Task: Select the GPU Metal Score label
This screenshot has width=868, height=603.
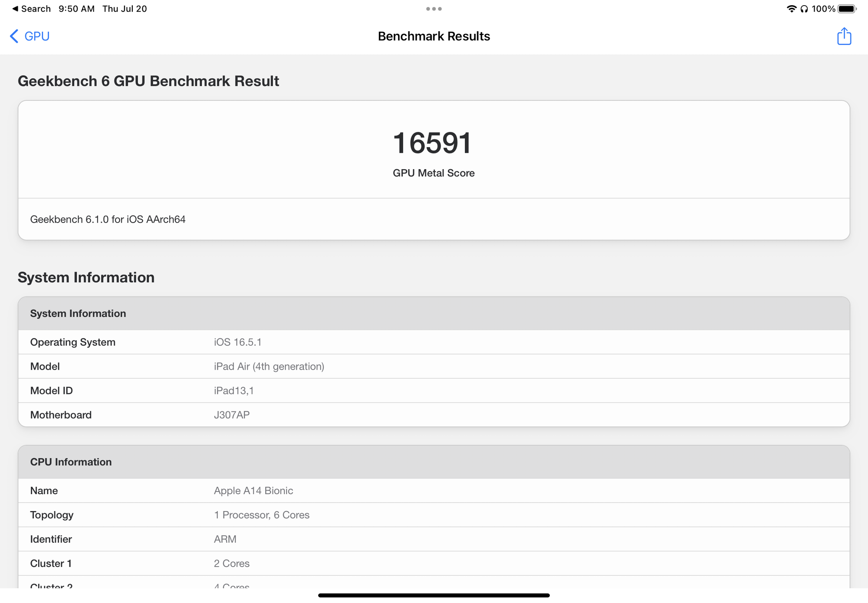Action: tap(434, 173)
